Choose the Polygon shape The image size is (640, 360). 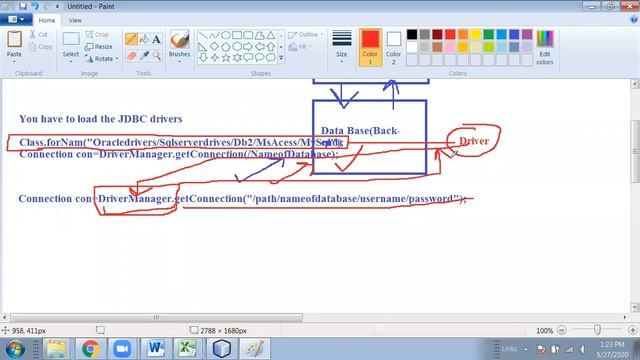(x=259, y=36)
